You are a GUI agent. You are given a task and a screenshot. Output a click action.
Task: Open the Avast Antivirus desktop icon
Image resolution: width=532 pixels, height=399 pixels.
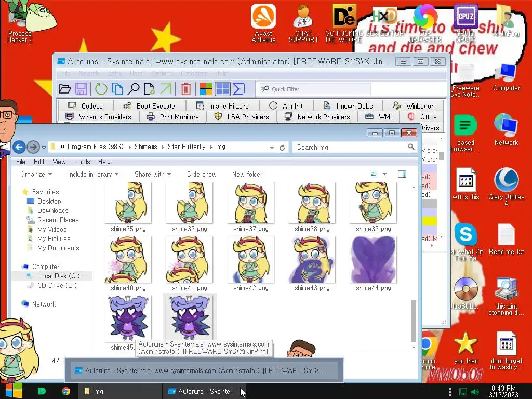coord(263,23)
